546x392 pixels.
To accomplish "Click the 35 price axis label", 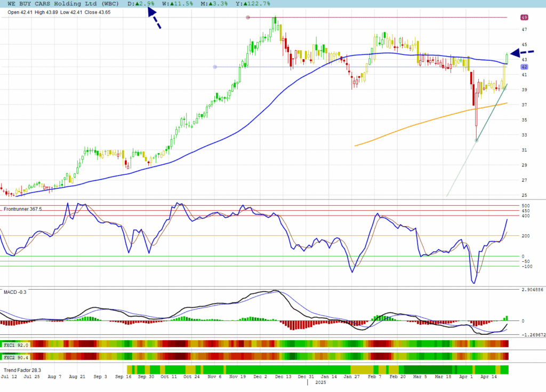I will click(525, 120).
